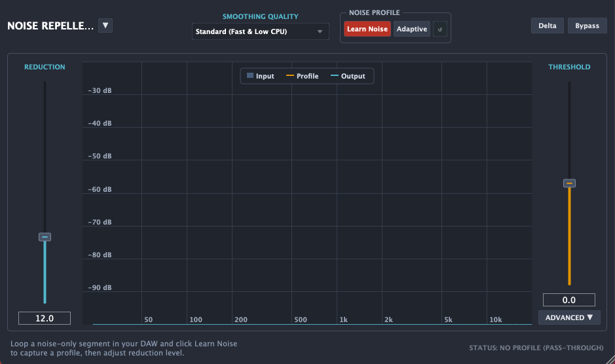The width and height of the screenshot is (615, 364).
Task: Click the REDUCTION label
Action: coord(45,67)
